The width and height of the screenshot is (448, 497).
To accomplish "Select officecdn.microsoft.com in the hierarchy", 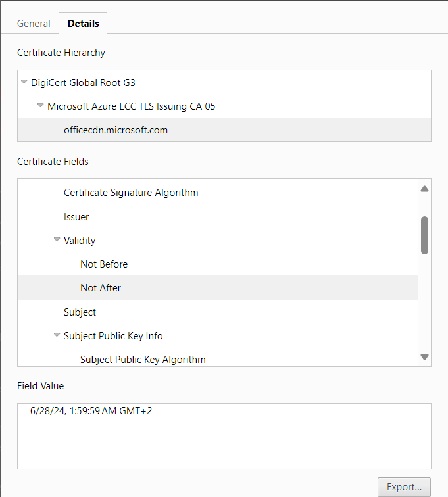I will [x=224, y=130].
